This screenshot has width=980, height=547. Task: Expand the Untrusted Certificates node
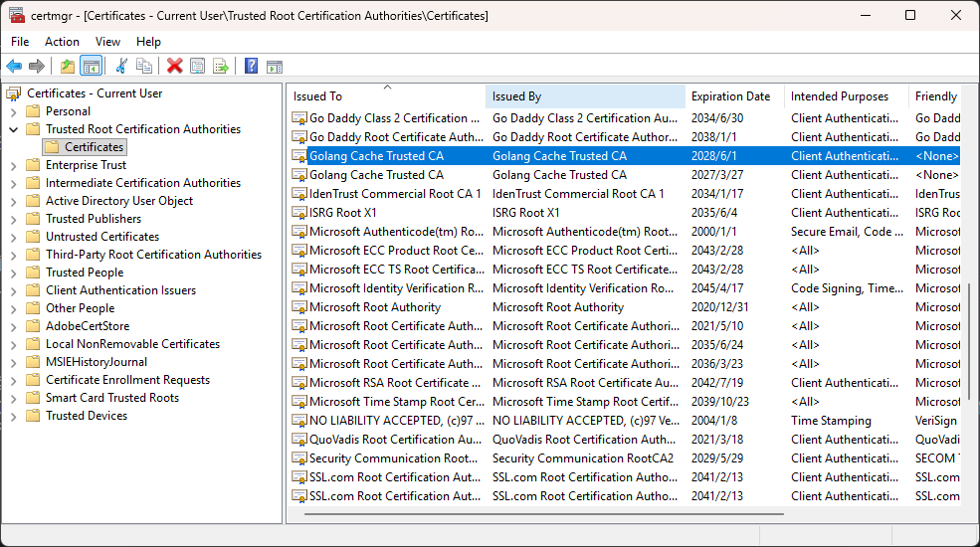click(14, 237)
